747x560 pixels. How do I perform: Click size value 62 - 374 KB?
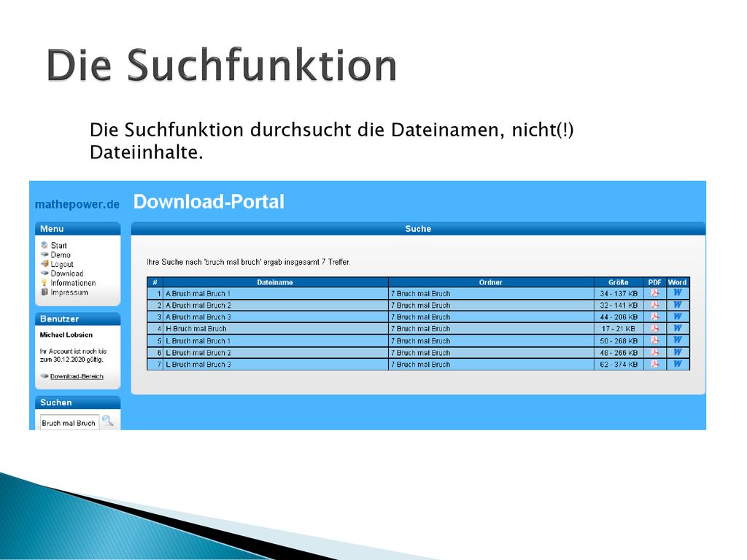pos(619,365)
